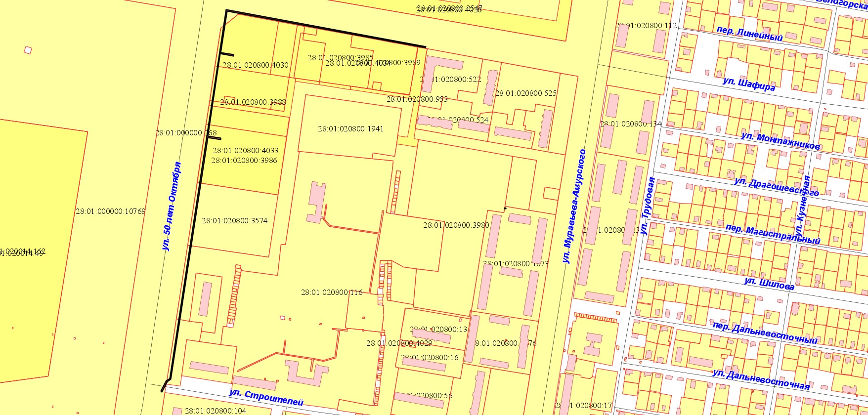Click the ул. Шилова street label
This screenshot has width=868, height=415.
769,284
